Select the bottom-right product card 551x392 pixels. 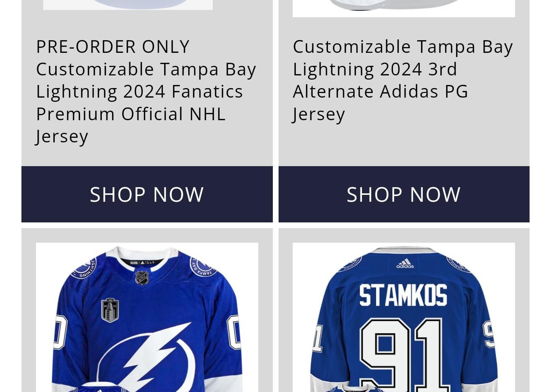403,310
